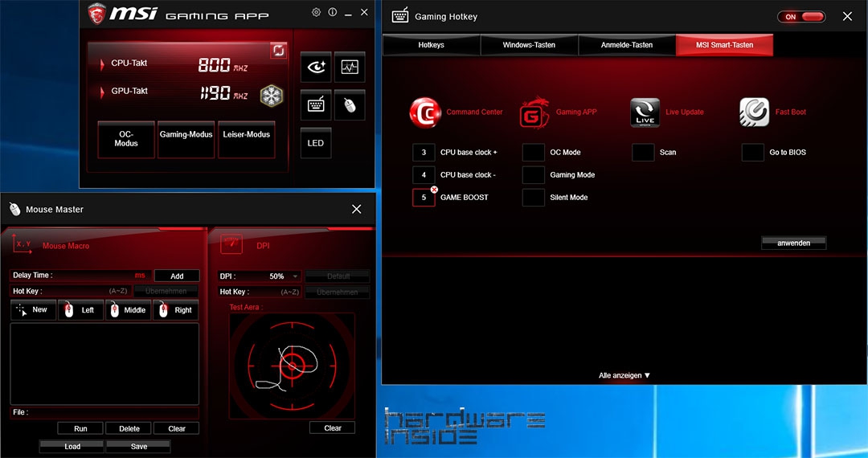
Task: Toggle the Gaming Hotkey ON switch
Action: (801, 17)
